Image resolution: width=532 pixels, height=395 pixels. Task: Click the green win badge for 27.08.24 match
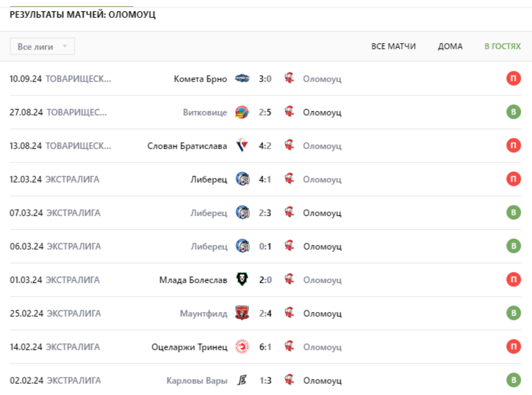pyautogui.click(x=514, y=113)
